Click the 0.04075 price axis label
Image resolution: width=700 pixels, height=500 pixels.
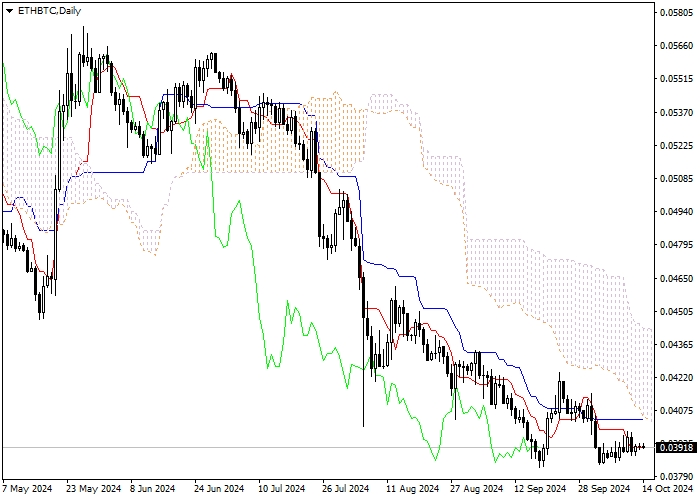[677, 411]
